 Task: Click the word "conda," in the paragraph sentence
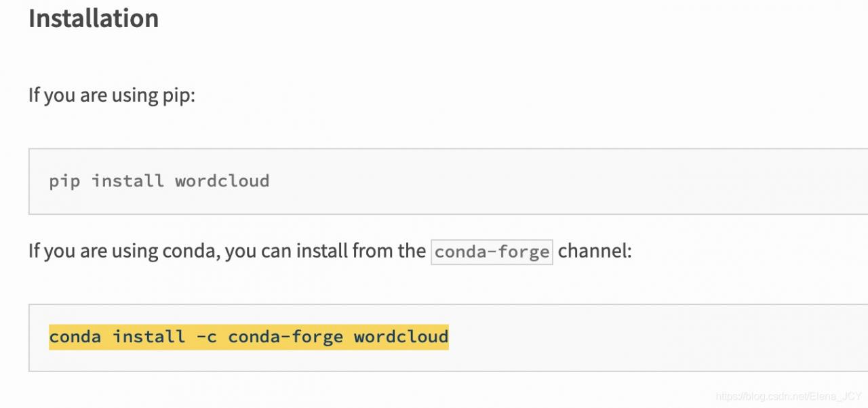(191, 251)
